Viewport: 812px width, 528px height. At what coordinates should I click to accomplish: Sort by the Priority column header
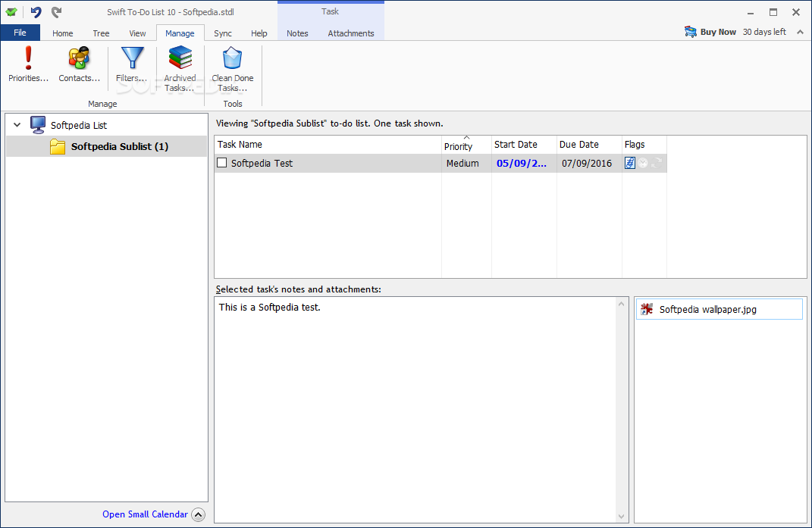tap(466, 145)
